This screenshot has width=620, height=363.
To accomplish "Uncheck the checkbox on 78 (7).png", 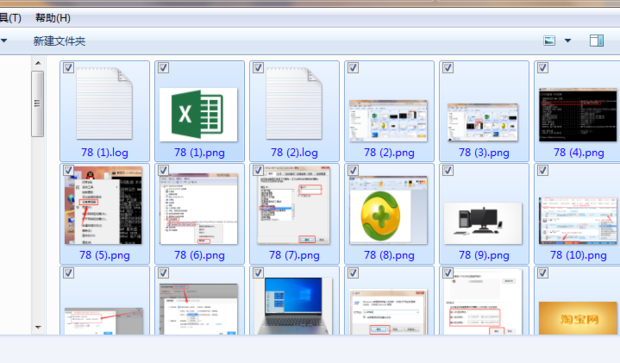I will coord(258,170).
